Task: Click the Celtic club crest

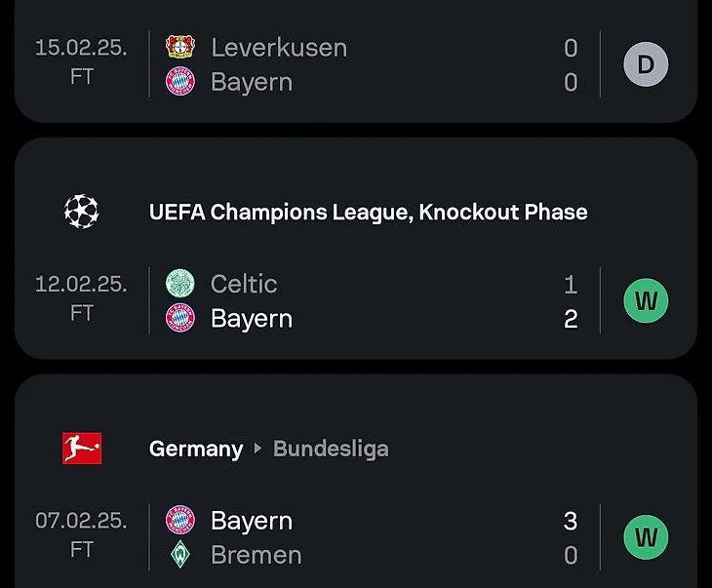Action: (x=180, y=284)
